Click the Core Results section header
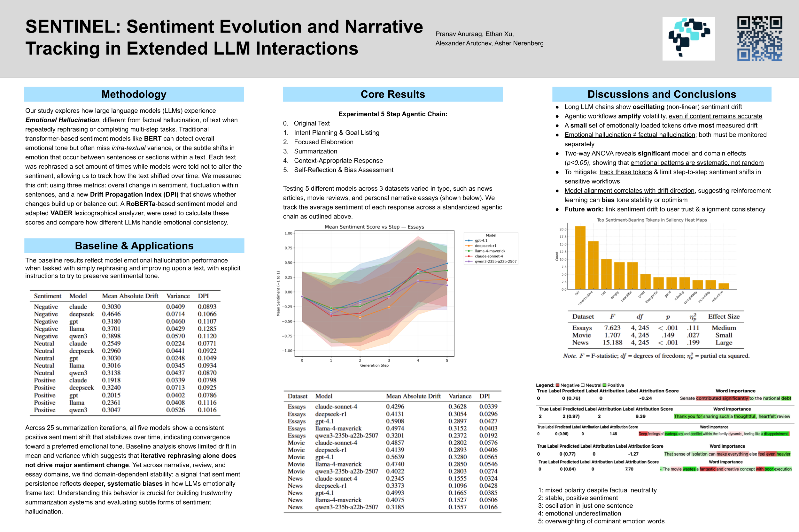 (x=392, y=94)
